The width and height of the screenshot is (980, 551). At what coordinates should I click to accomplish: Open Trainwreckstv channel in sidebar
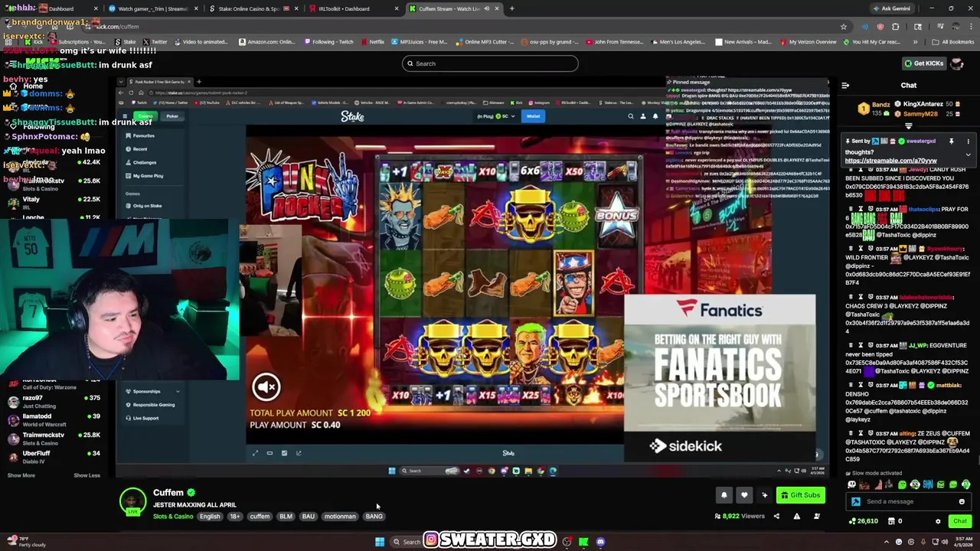click(54, 439)
